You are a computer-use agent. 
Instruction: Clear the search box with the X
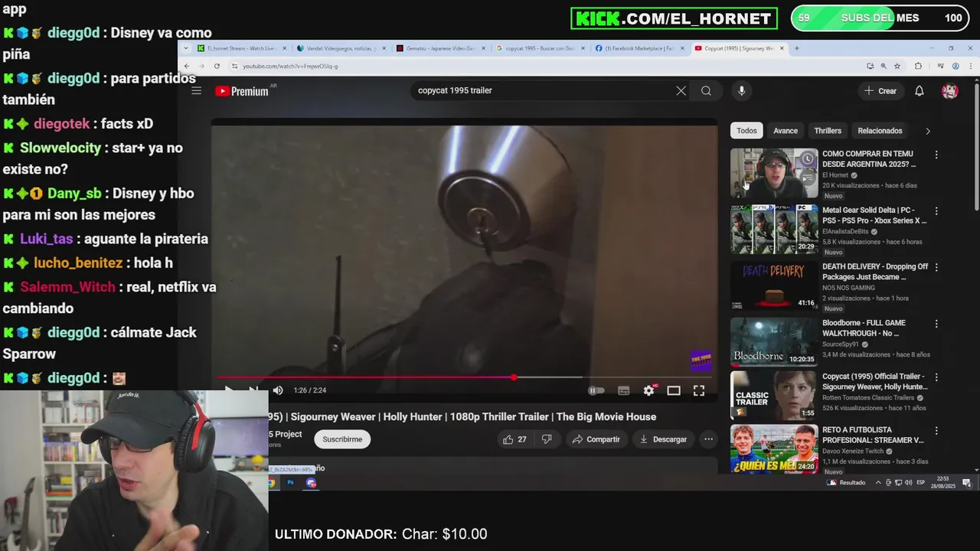click(x=681, y=90)
